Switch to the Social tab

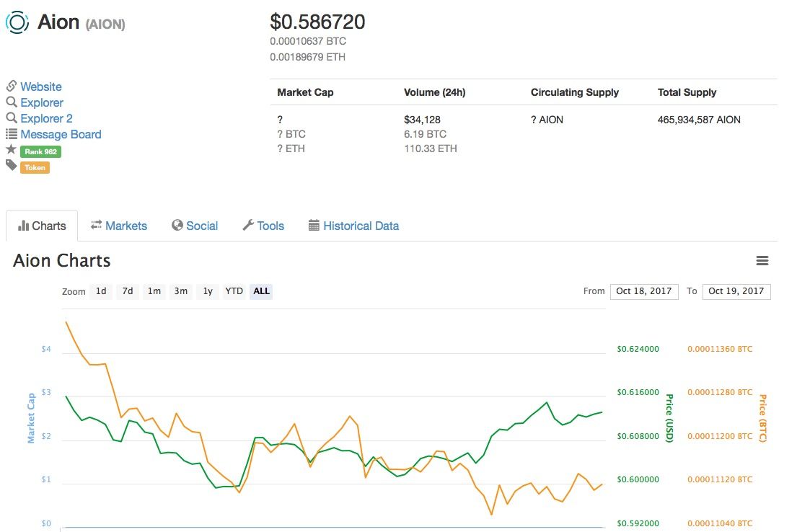click(195, 226)
